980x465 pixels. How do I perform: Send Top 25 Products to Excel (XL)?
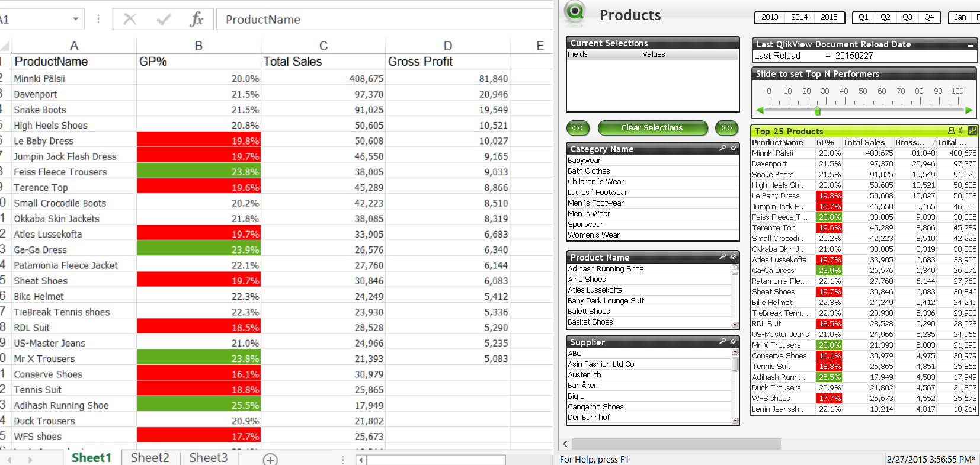(962, 131)
